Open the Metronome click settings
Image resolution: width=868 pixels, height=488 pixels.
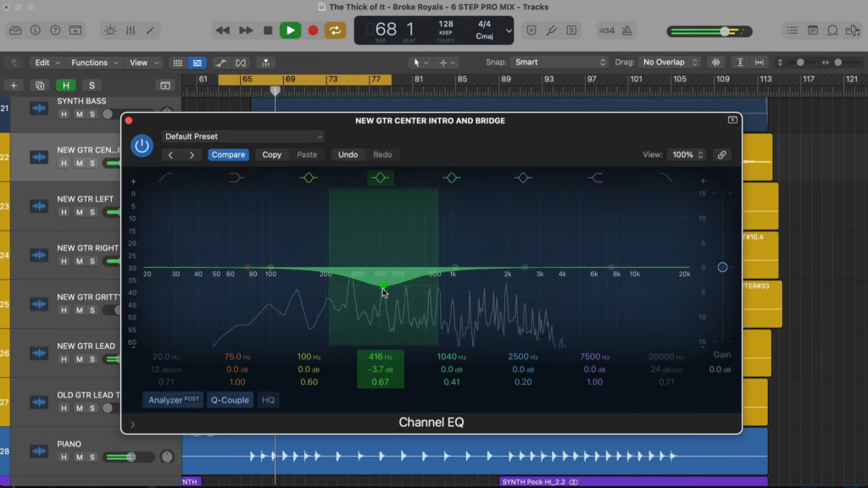click(626, 30)
